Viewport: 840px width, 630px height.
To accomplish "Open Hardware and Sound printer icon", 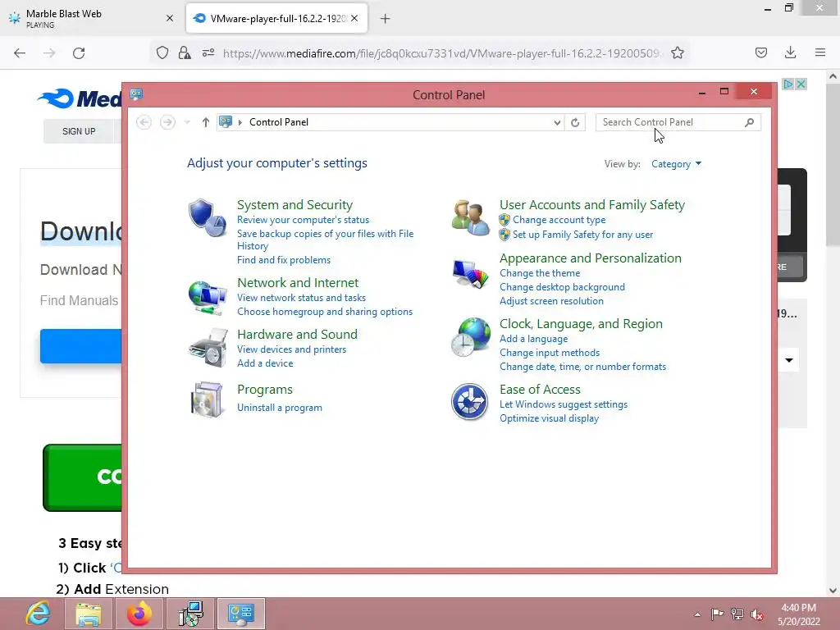I will coord(208,348).
